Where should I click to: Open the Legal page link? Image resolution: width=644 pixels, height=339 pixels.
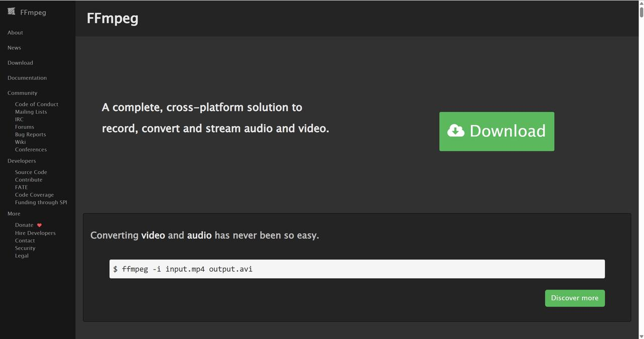(22, 256)
